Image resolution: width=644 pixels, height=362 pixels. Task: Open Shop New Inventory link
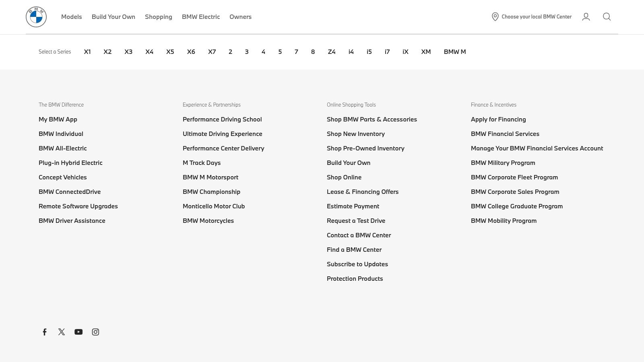(x=356, y=134)
